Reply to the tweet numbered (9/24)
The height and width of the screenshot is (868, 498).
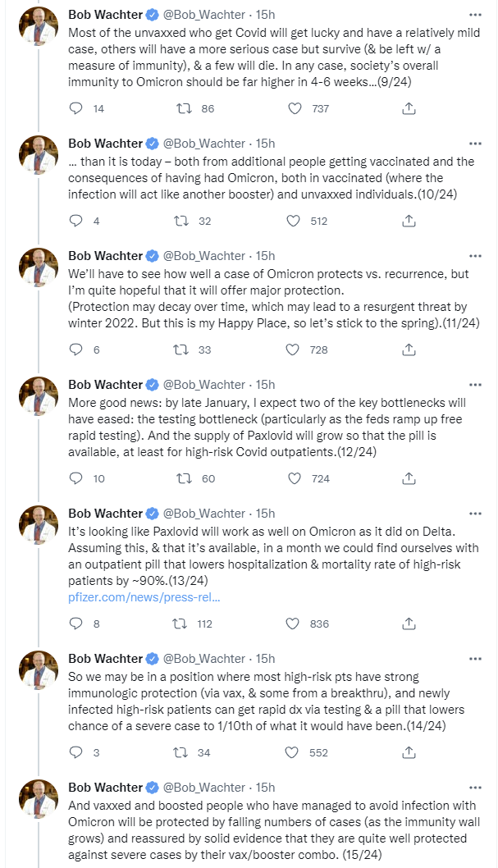coord(76,108)
